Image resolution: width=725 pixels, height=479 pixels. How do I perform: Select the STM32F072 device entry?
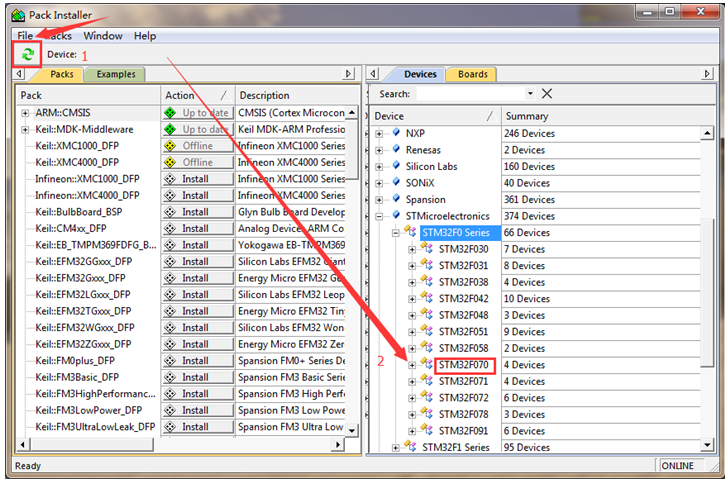tap(463, 398)
